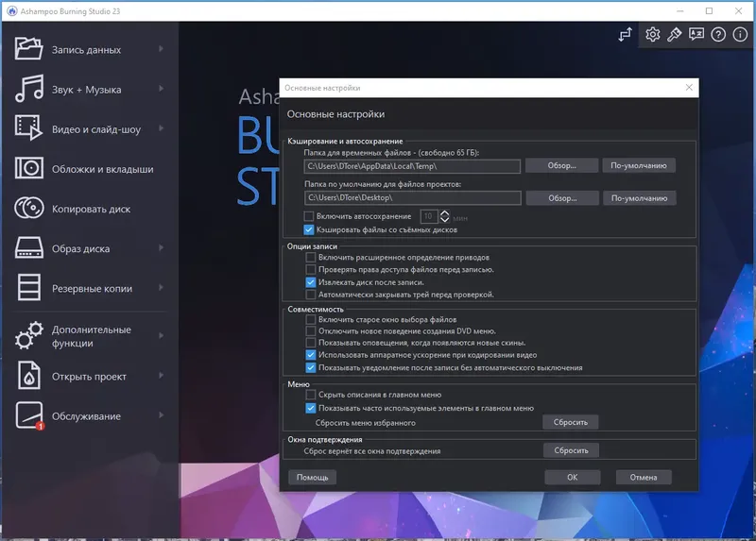Click Обзор for the temporary files folder

561,165
